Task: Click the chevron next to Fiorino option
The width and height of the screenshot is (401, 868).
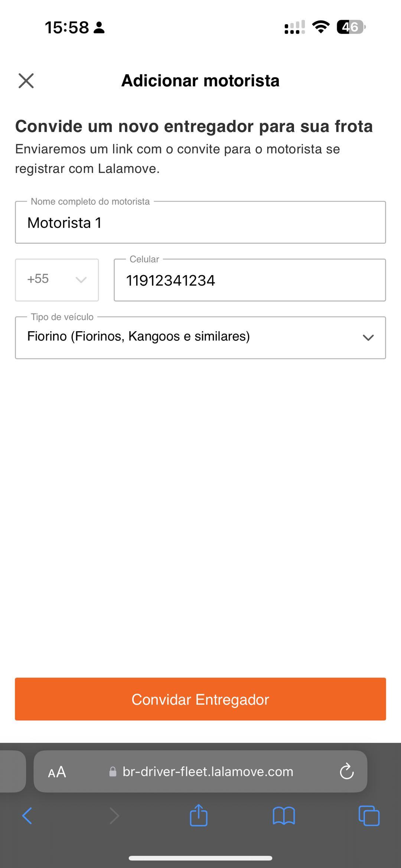Action: point(368,338)
